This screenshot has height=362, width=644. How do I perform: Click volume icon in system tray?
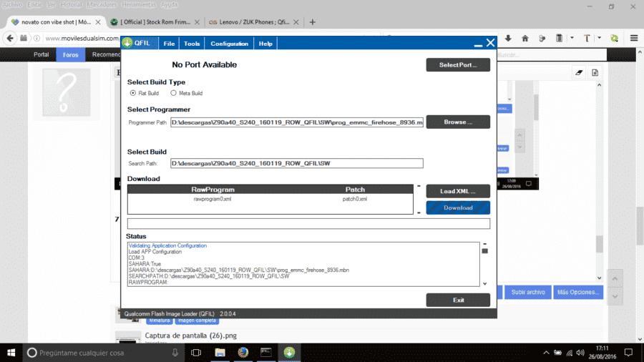580,353
